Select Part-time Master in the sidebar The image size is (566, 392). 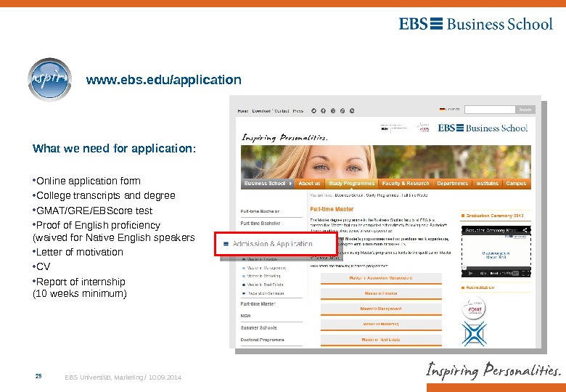[258, 304]
